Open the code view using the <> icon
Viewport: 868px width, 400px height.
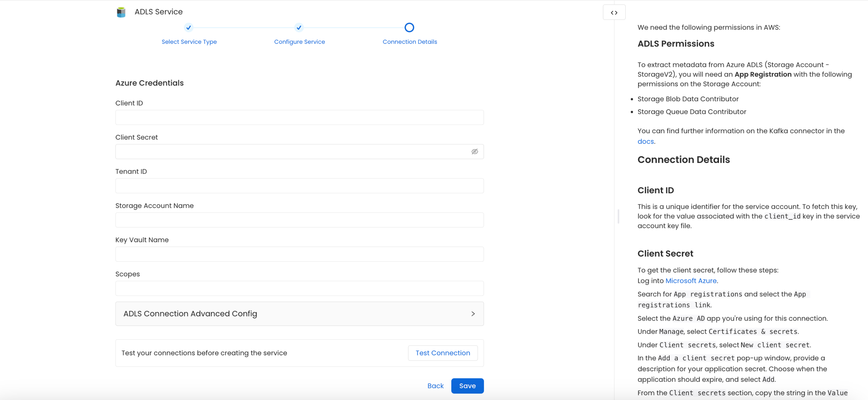(614, 13)
